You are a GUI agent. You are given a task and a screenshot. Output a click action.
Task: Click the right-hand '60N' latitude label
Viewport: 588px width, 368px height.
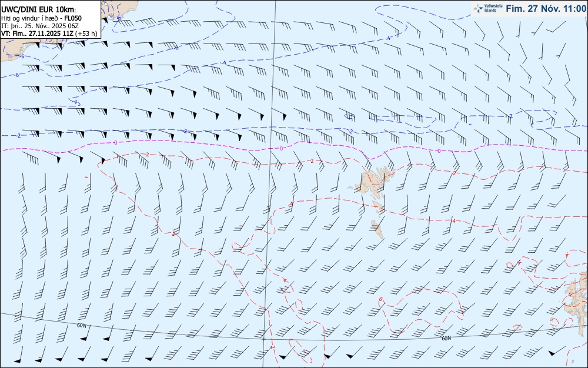click(x=446, y=339)
